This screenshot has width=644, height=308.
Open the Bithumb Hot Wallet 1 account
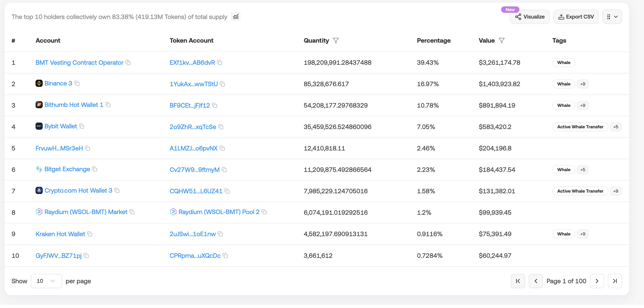(x=74, y=105)
